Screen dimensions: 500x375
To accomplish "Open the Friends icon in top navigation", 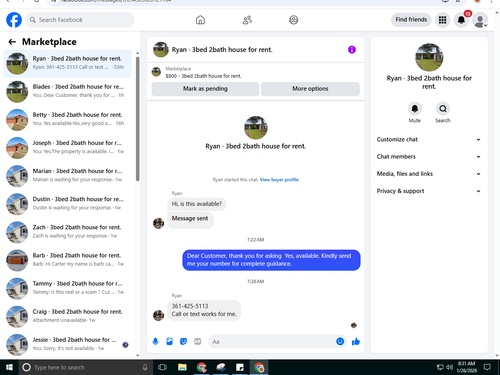I will (247, 20).
